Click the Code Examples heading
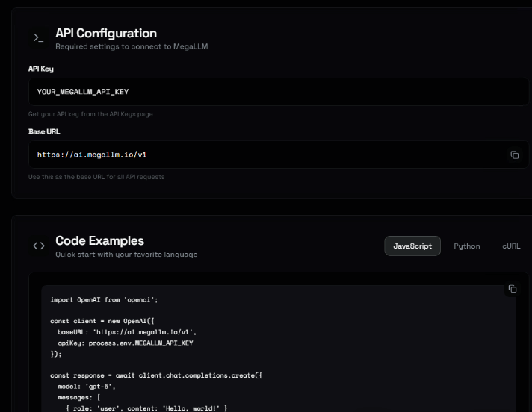The width and height of the screenshot is (532, 412). [x=100, y=240]
